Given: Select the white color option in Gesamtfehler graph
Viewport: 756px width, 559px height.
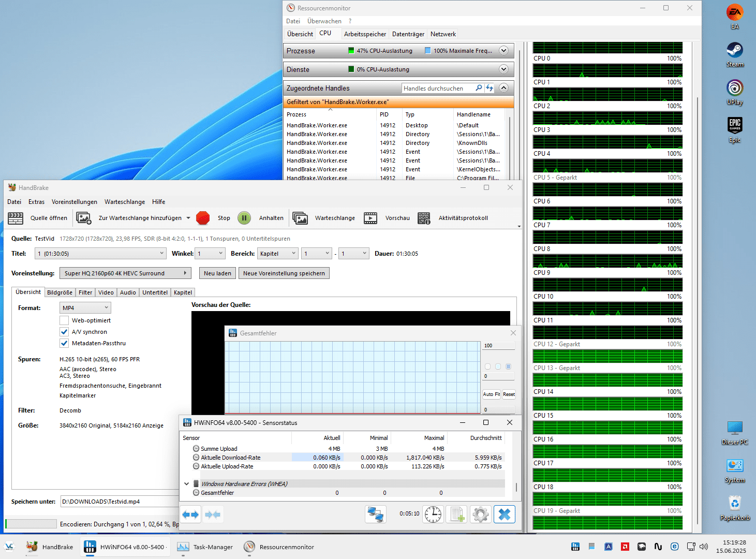Looking at the screenshot, I should (487, 366).
